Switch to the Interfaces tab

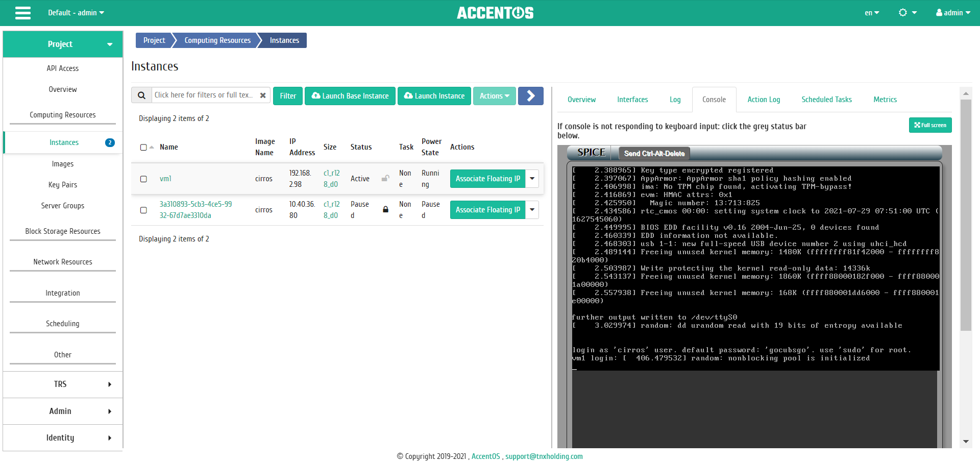[632, 100]
